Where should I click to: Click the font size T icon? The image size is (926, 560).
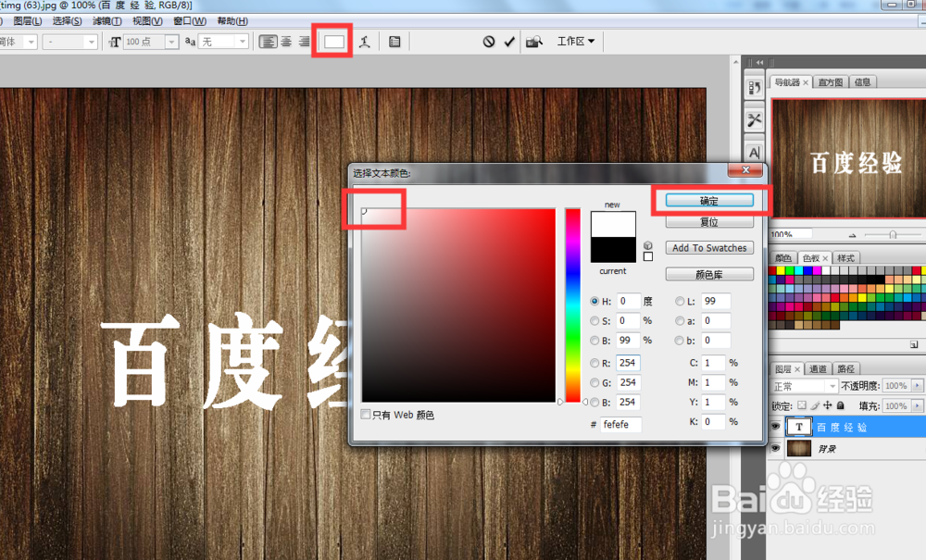pos(115,42)
